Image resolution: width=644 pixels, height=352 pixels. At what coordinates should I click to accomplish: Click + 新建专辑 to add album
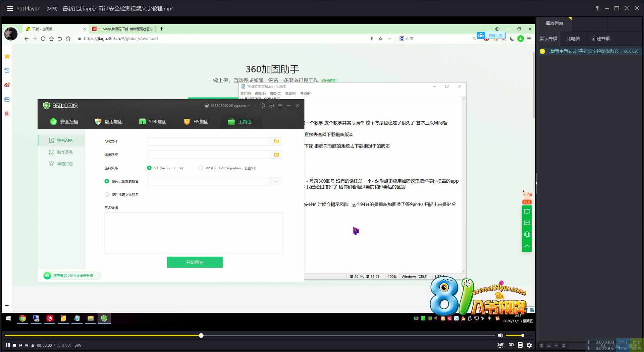tap(599, 39)
